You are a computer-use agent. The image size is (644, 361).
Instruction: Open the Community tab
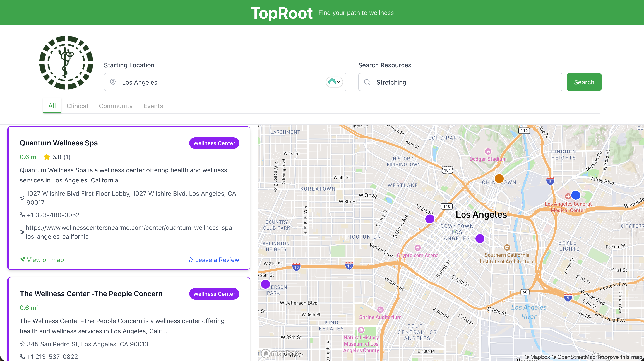point(116,106)
